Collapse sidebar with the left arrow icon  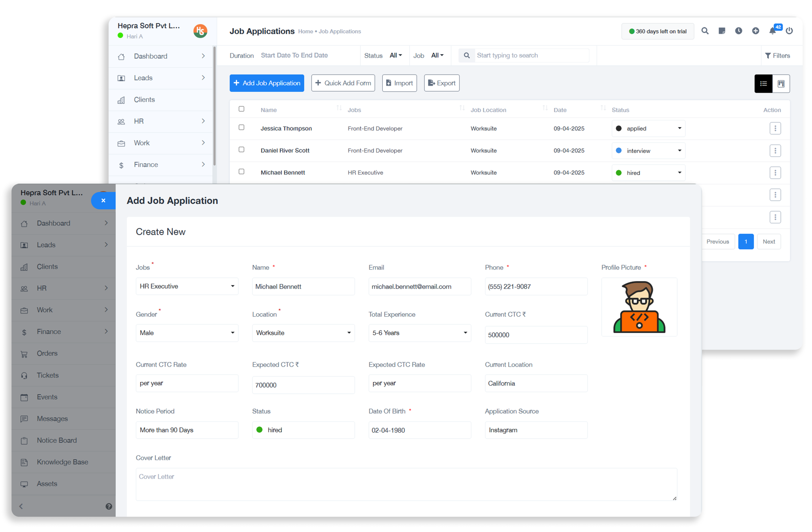point(21,507)
